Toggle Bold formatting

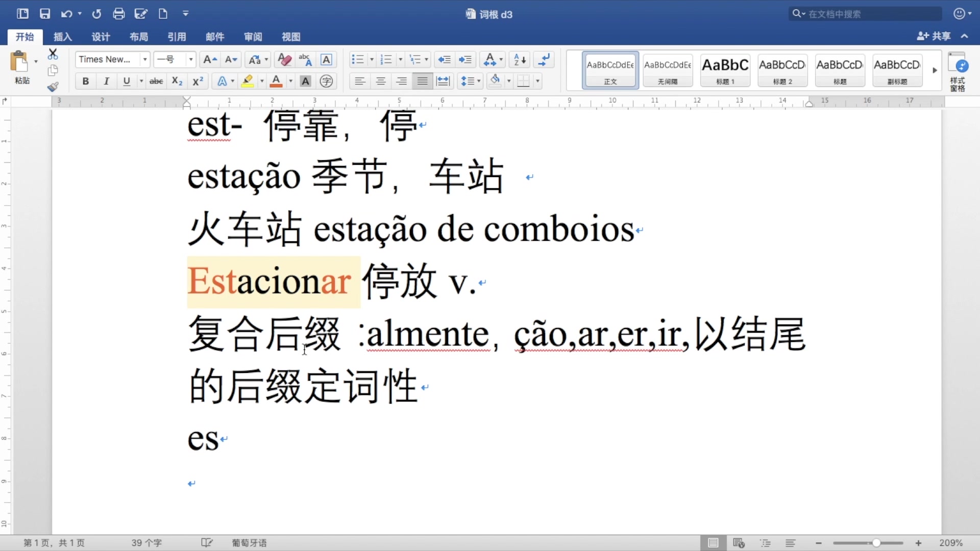86,81
